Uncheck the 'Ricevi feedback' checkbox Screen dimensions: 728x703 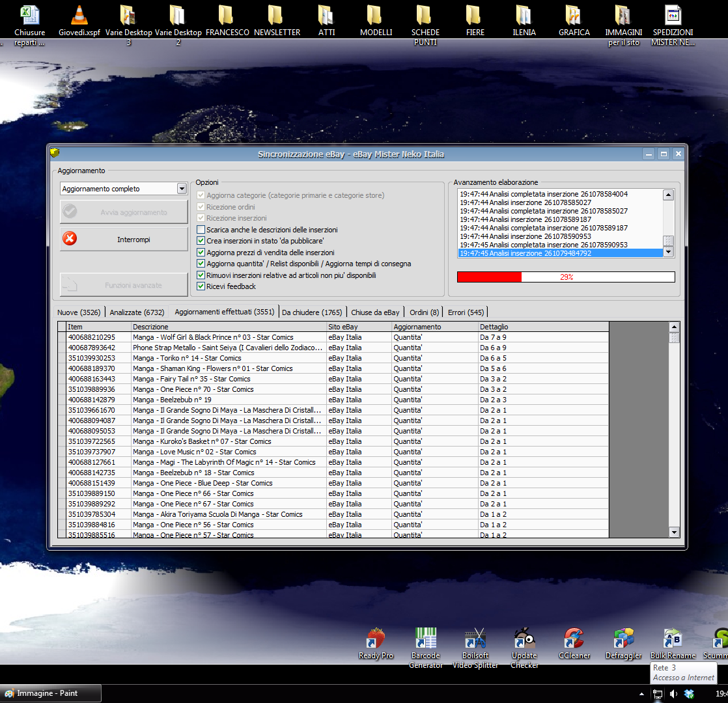[x=201, y=286]
